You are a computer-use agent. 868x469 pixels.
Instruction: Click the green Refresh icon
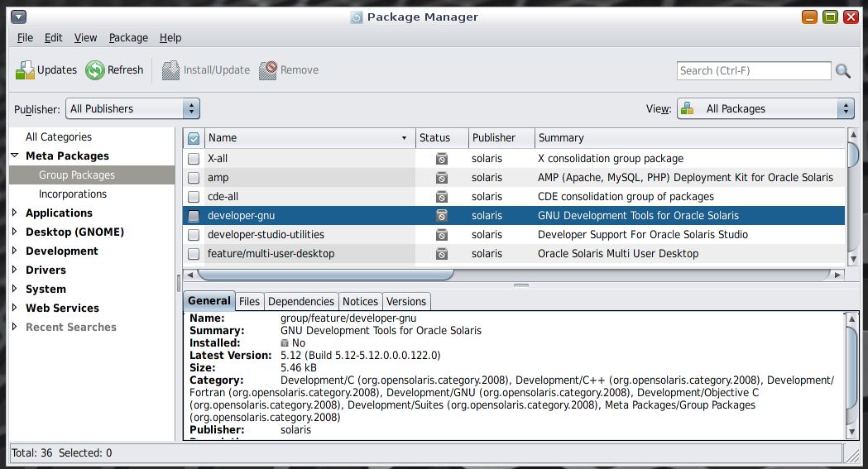pos(95,70)
